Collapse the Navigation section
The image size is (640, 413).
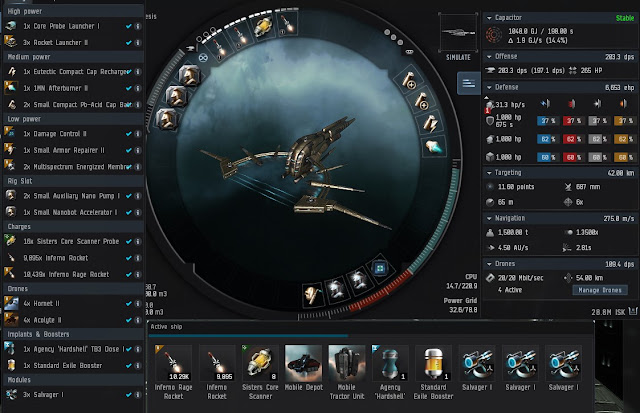coord(489,218)
